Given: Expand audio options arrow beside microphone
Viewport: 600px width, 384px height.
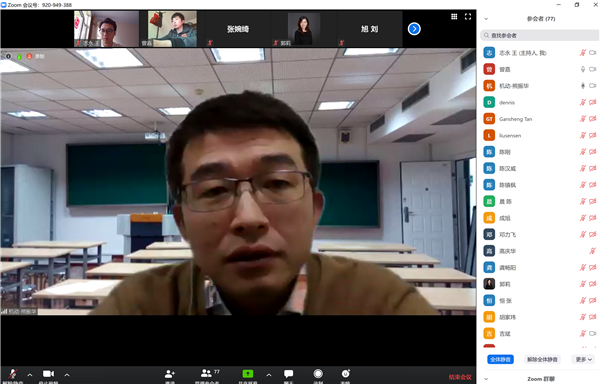Looking at the screenshot, I should coord(30,375).
